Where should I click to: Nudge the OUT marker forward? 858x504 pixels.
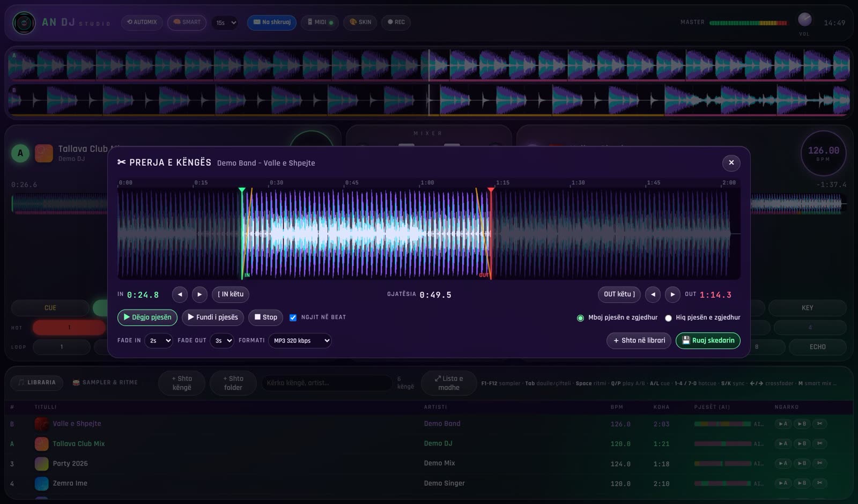point(672,294)
